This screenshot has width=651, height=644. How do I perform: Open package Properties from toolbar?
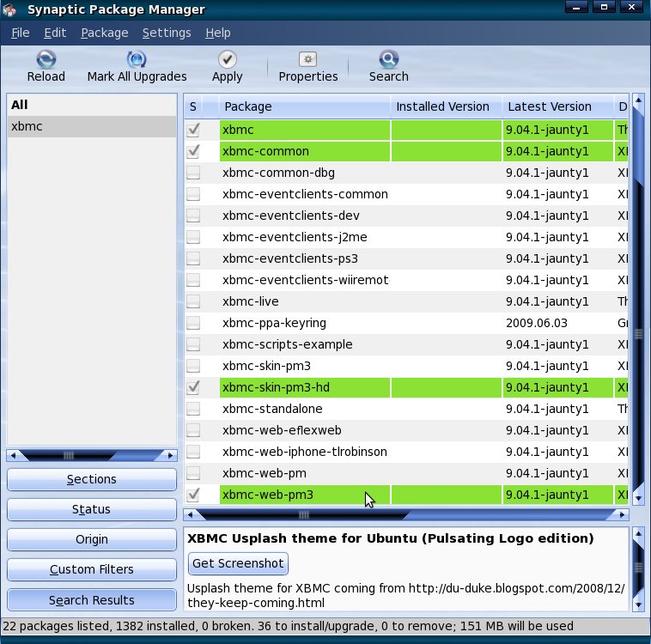[x=307, y=59]
